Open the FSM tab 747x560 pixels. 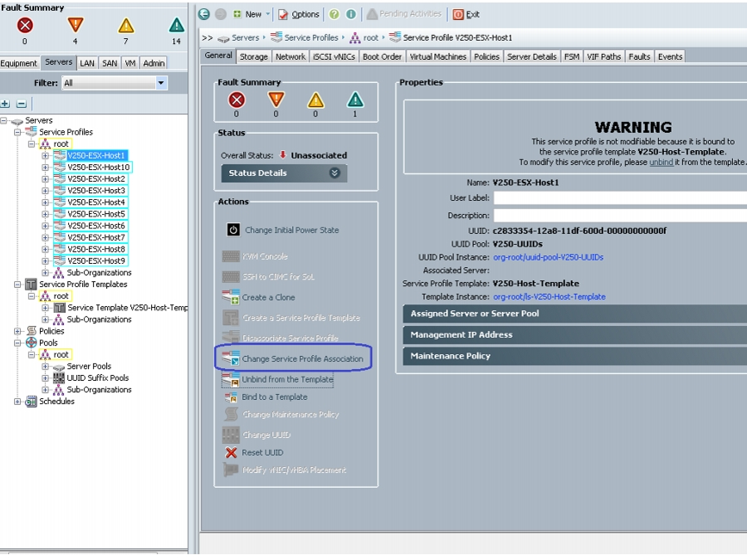coord(572,56)
